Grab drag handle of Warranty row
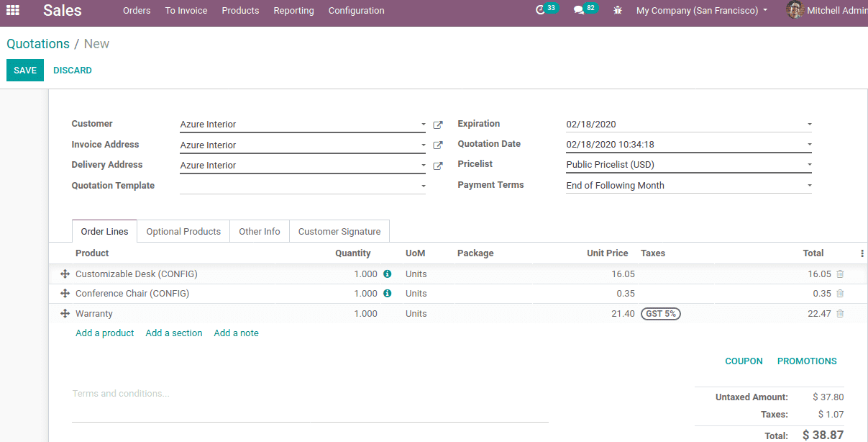The image size is (868, 442). (x=65, y=313)
